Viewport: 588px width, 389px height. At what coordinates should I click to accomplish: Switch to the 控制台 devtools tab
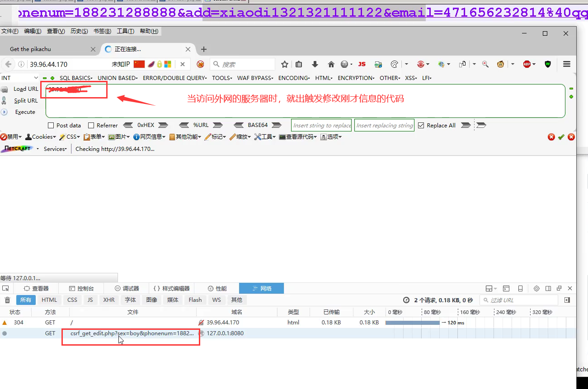click(x=81, y=288)
